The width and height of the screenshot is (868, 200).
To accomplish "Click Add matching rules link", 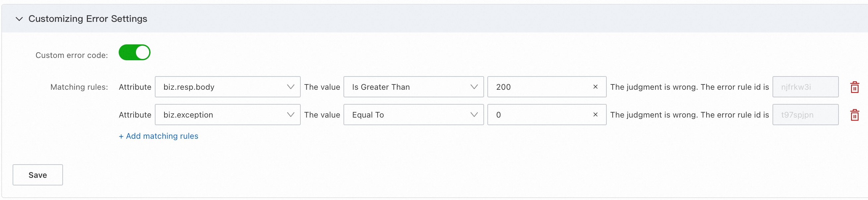I will pos(158,136).
